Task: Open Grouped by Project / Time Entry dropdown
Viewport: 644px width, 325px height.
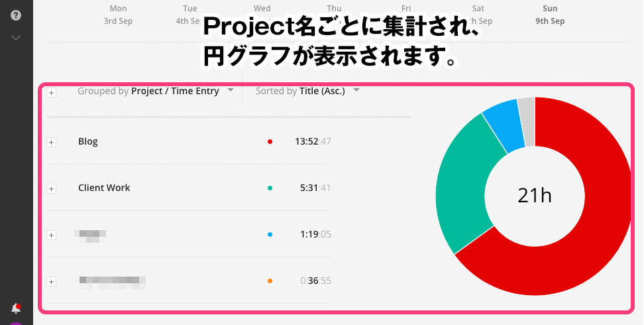Action: [x=156, y=91]
